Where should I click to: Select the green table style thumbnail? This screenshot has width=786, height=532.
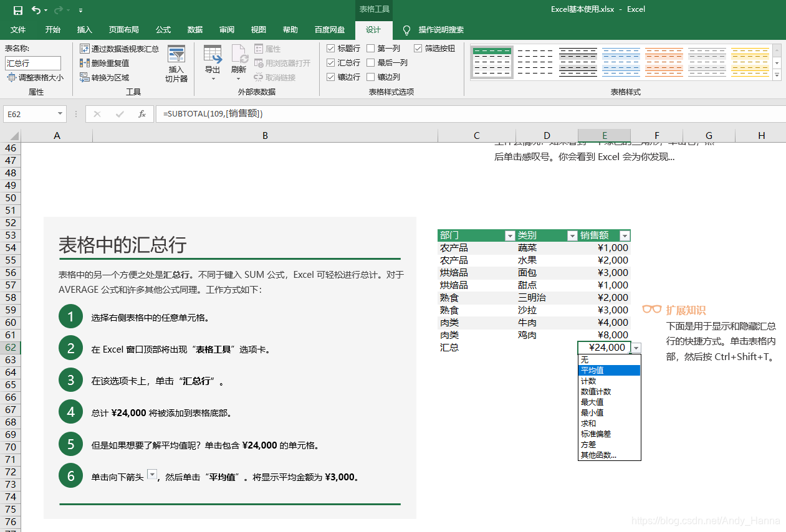pos(492,62)
